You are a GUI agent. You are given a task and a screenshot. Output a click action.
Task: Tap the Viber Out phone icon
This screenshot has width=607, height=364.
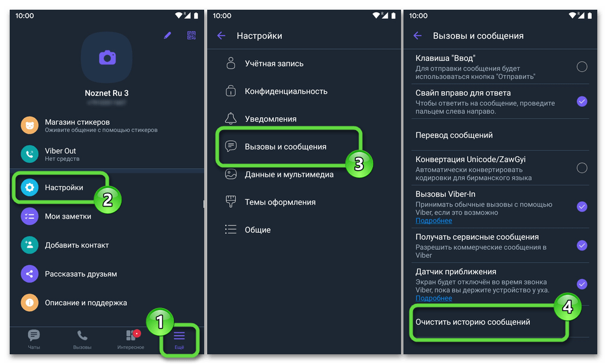pos(29,154)
